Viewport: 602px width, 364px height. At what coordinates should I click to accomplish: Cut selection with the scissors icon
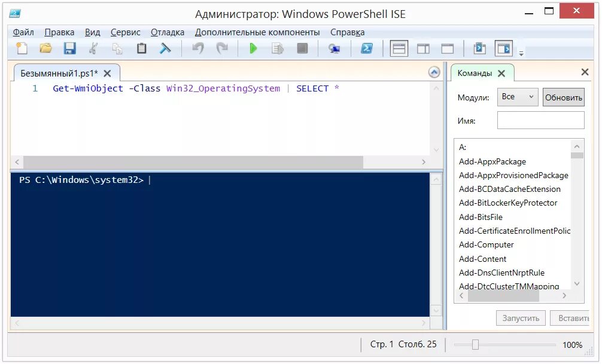point(93,48)
